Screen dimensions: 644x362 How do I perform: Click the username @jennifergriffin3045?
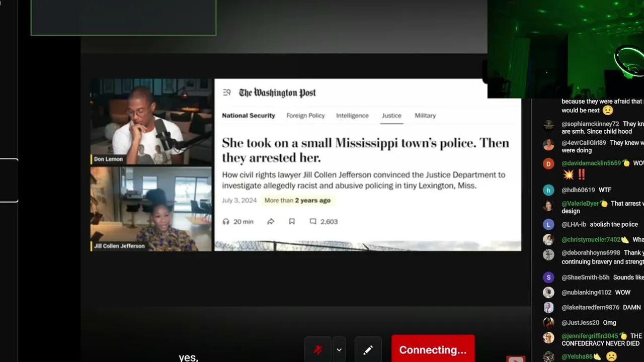[x=590, y=336]
